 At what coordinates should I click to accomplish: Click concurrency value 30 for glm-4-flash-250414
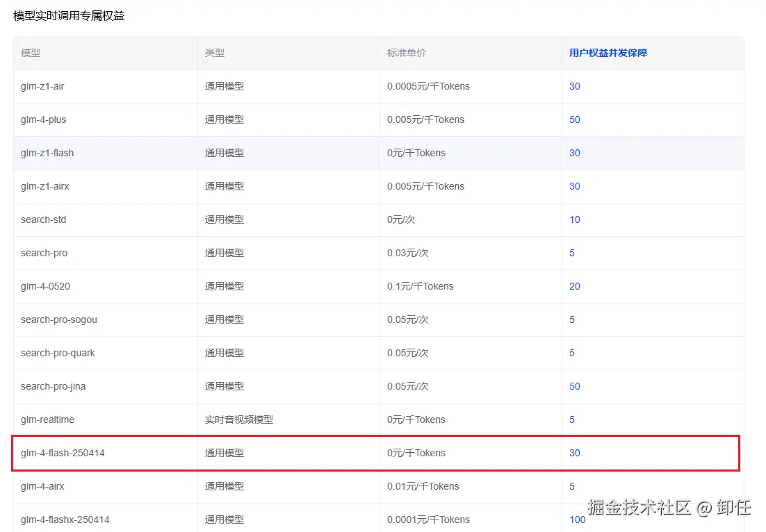(x=574, y=453)
